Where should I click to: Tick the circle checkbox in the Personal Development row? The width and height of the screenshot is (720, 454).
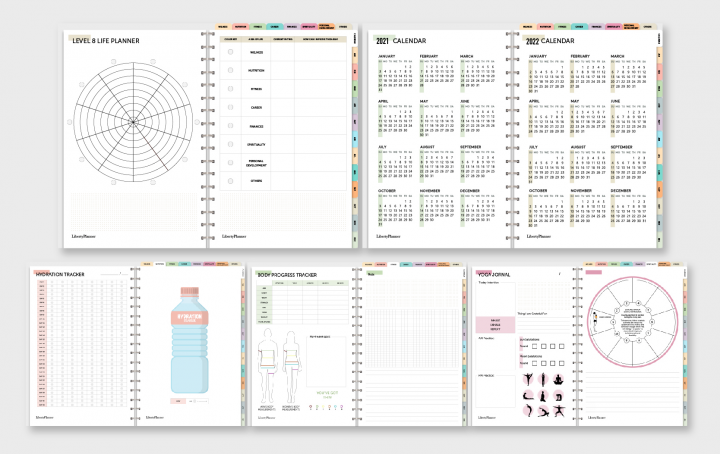pos(231,163)
